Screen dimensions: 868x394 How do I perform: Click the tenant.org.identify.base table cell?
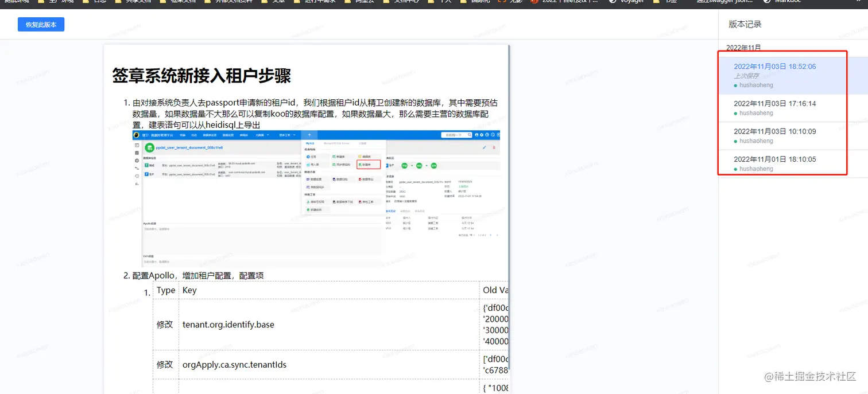point(330,325)
